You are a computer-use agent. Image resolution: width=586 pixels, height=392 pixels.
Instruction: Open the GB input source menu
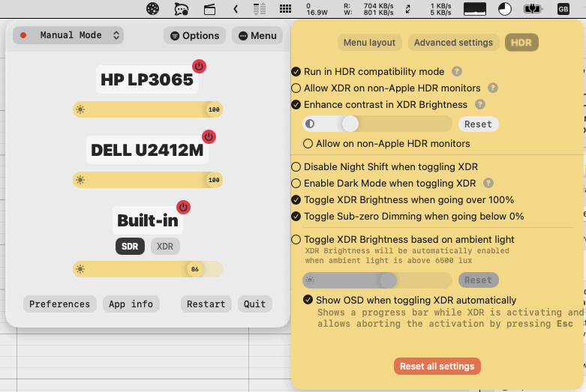[563, 8]
